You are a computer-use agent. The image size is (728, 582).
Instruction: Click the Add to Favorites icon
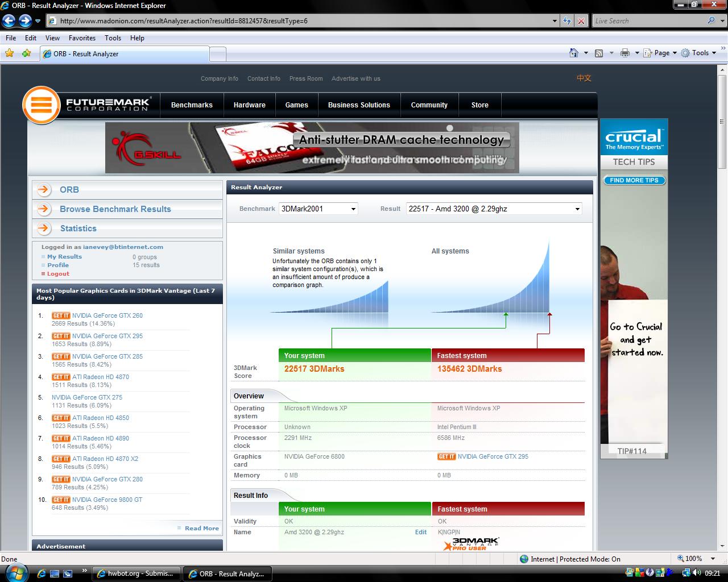26,53
